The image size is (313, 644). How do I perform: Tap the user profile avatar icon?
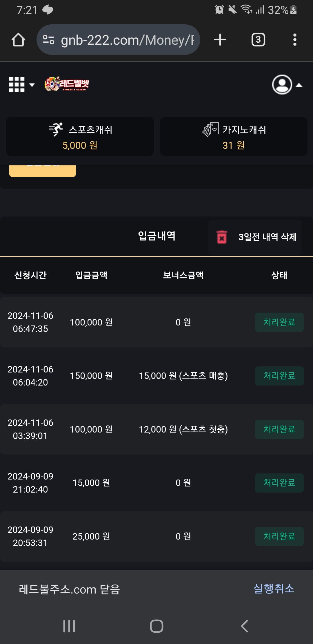pyautogui.click(x=282, y=85)
